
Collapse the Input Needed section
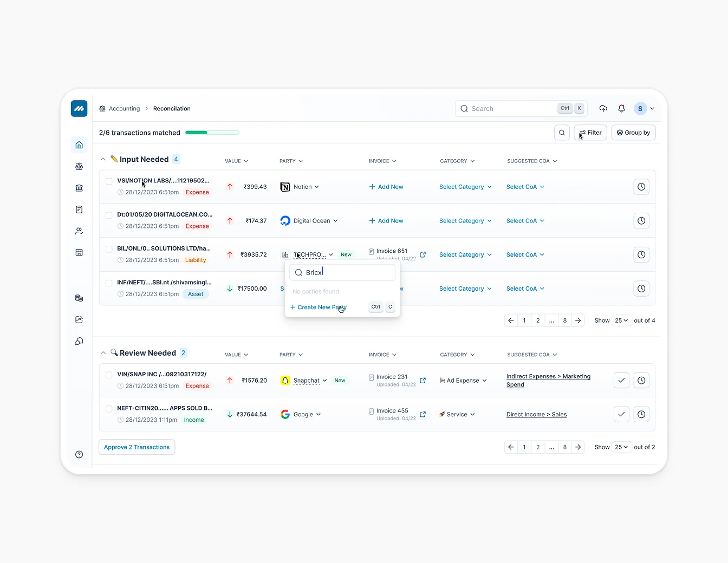(x=103, y=160)
